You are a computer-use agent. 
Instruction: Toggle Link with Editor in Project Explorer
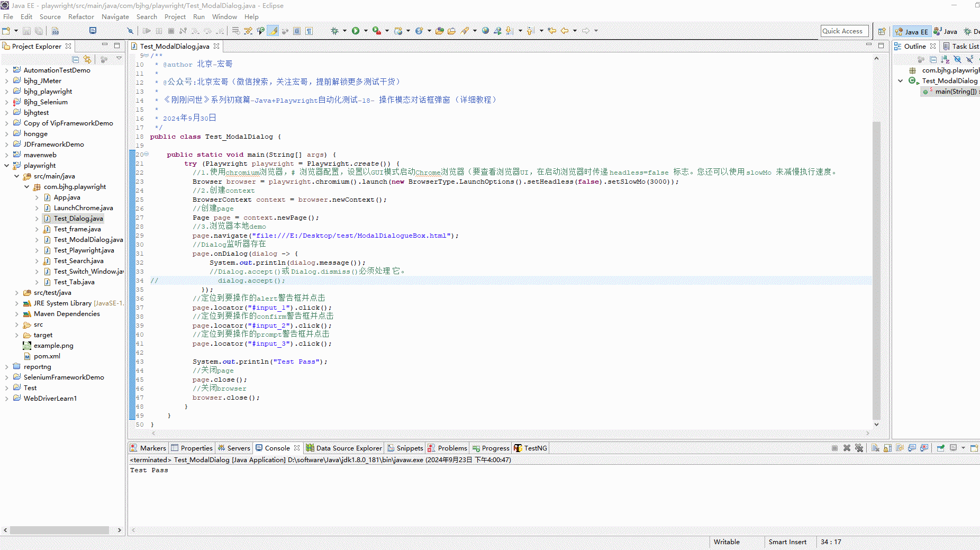pos(88,59)
